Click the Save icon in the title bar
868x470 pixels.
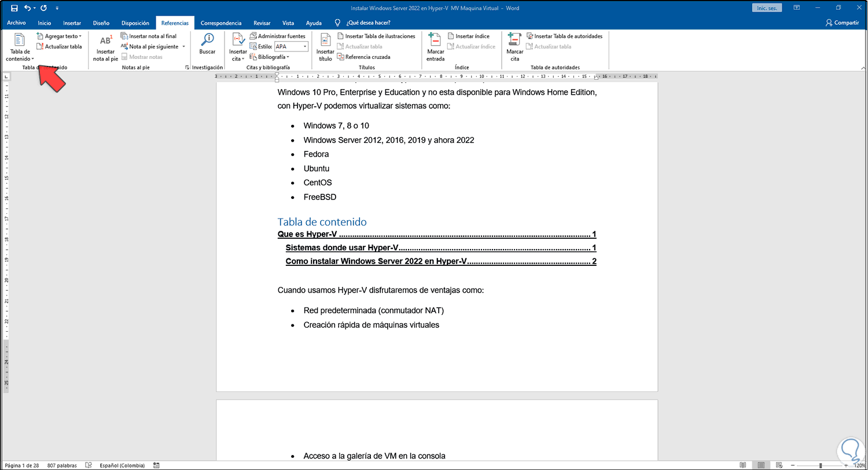(x=14, y=8)
